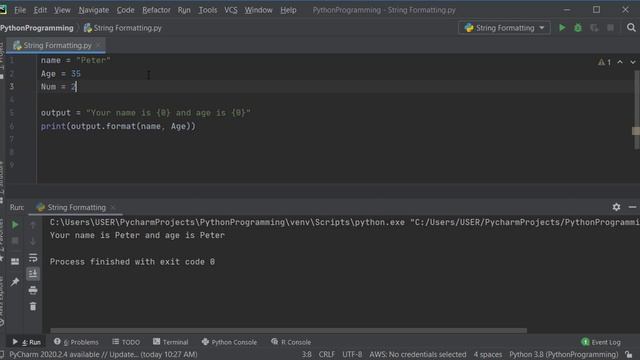Viewport: 640px width, 360px height.
Task: Open the R Console tool window
Action: [x=291, y=342]
